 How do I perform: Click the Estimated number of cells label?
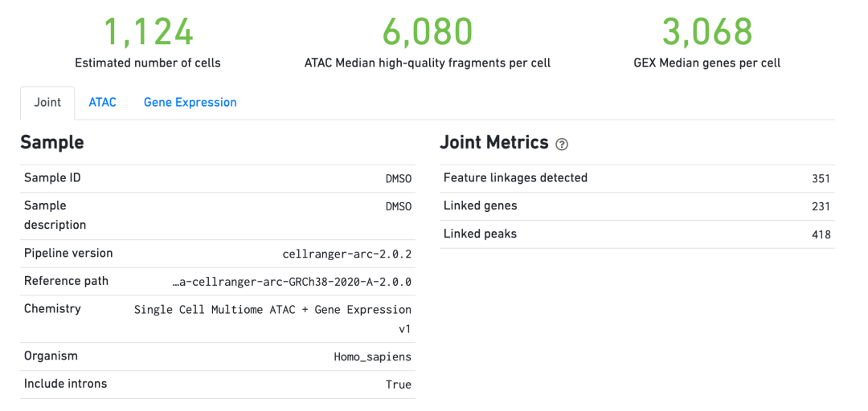point(148,63)
